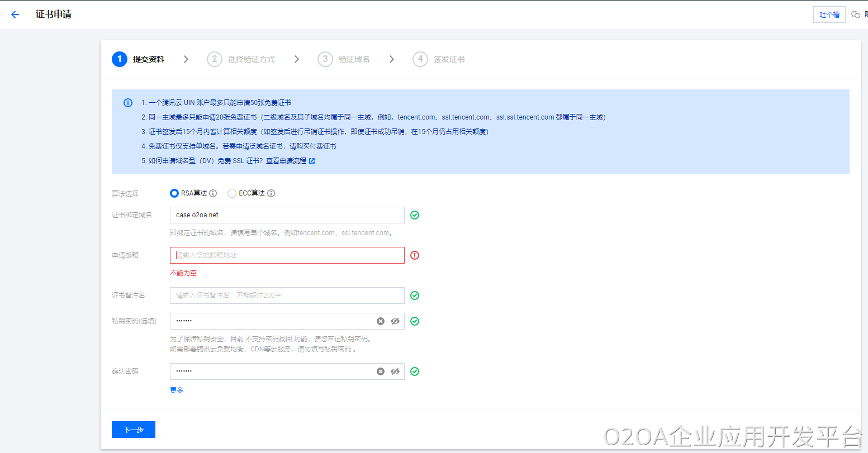Click the 申请邮箱 email input field
The height and width of the screenshot is (453, 868).
point(287,255)
